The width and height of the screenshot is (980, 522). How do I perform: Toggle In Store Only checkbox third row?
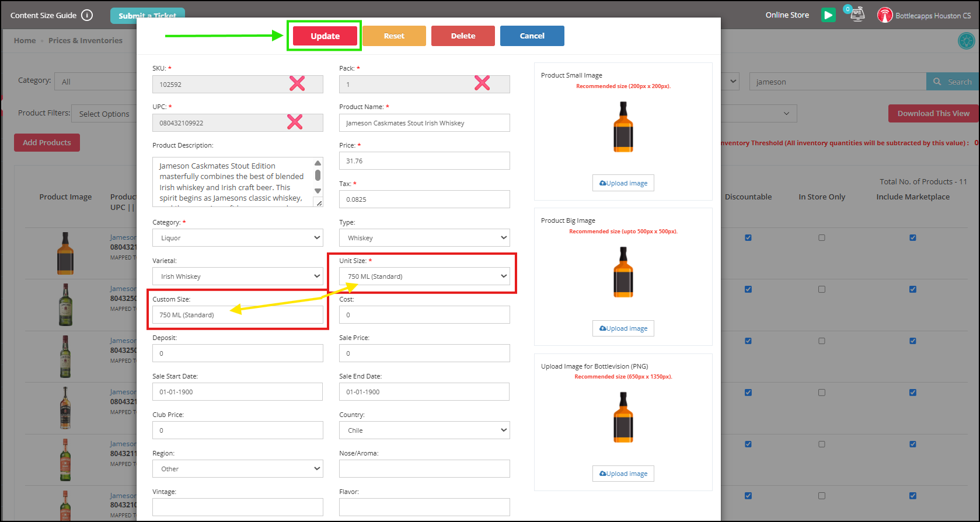[x=822, y=341]
